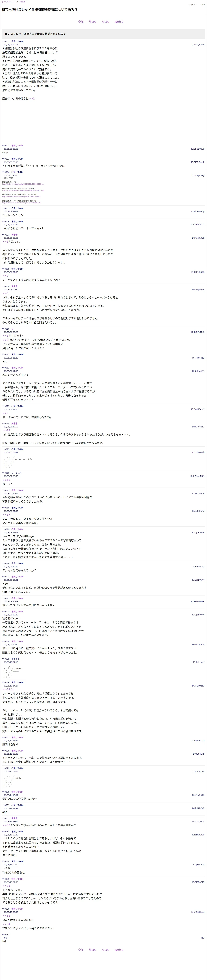Open the poster ID link of post 0034
This screenshot has width=210, height=980.
199,865
